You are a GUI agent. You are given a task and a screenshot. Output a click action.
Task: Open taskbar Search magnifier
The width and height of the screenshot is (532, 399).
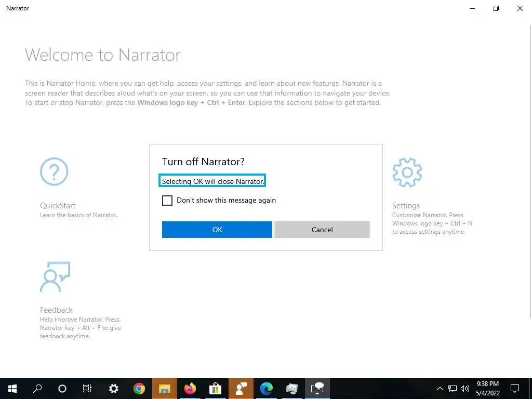pos(37,389)
